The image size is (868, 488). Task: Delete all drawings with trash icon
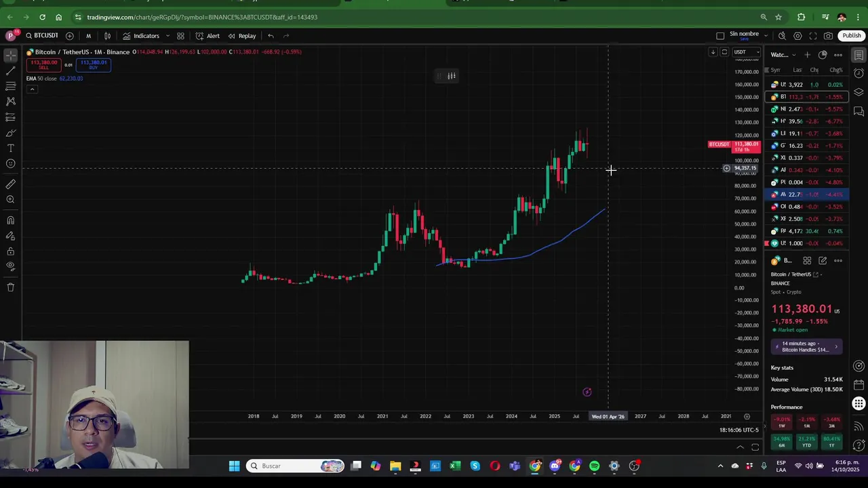pyautogui.click(x=11, y=287)
